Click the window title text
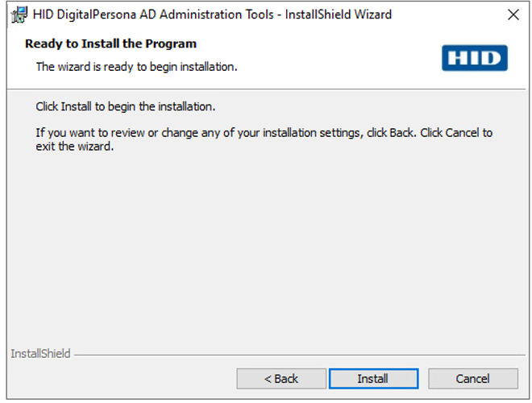The image size is (532, 403). click(x=212, y=15)
